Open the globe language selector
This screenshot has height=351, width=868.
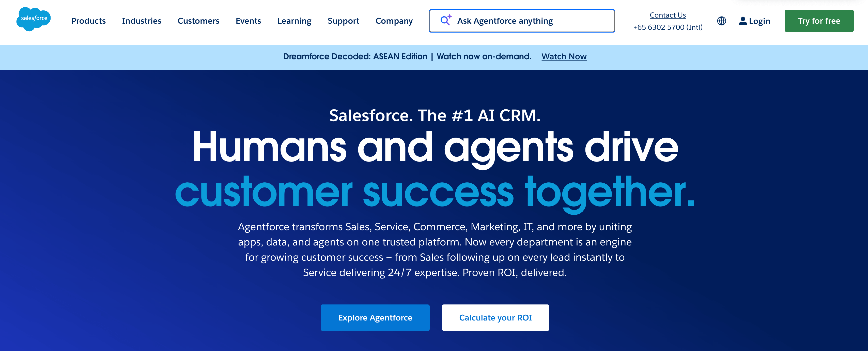pos(721,21)
